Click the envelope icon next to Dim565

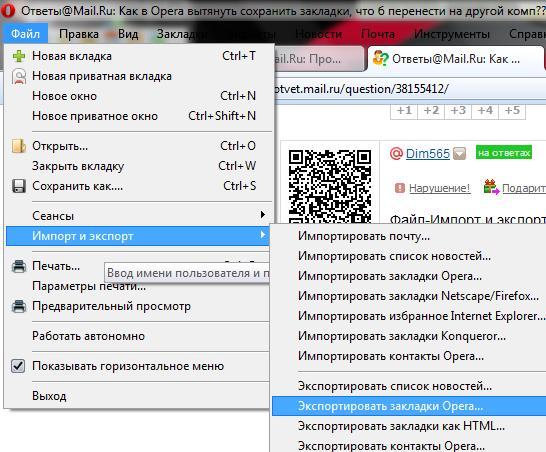coord(459,153)
